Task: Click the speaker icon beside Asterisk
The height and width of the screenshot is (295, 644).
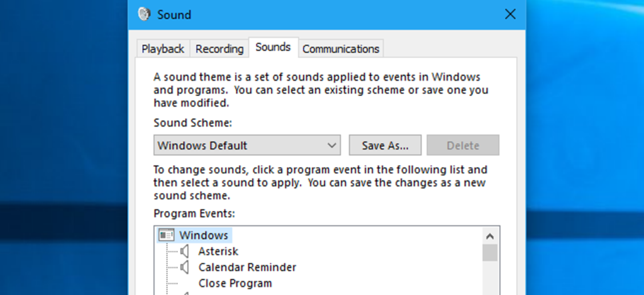Action: (185, 251)
